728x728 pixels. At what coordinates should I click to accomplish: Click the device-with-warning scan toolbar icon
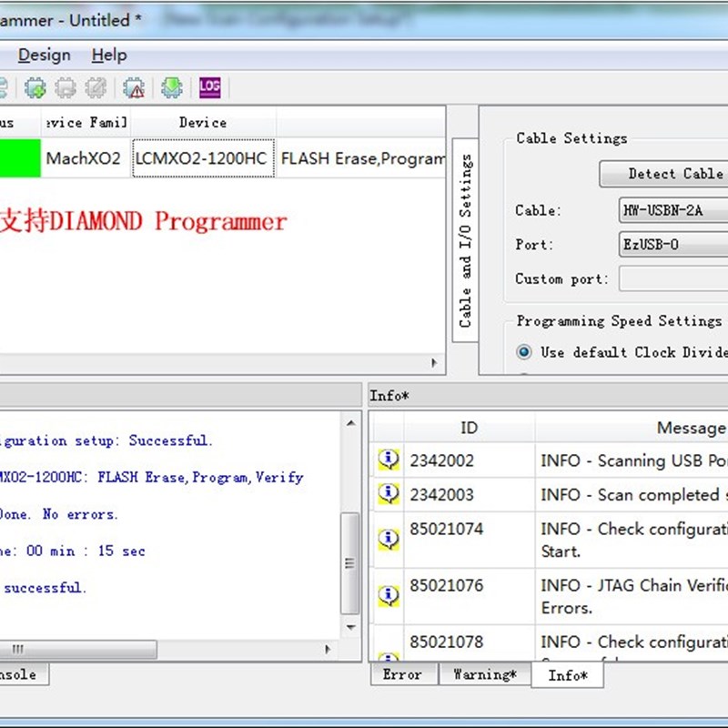pyautogui.click(x=134, y=86)
